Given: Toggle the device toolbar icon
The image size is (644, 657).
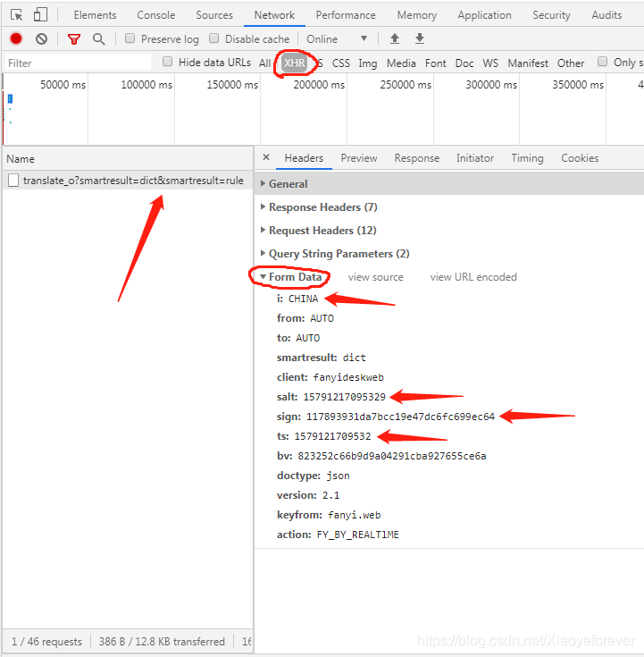Looking at the screenshot, I should click(40, 14).
